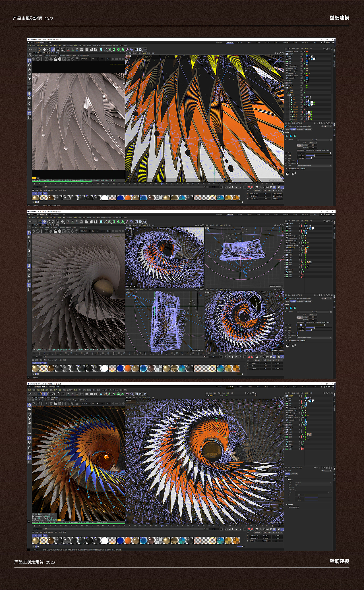Image resolution: width=364 pixels, height=590 pixels.
Task: Switch to UV Edit layout in bottom window
Action: (x=249, y=387)
